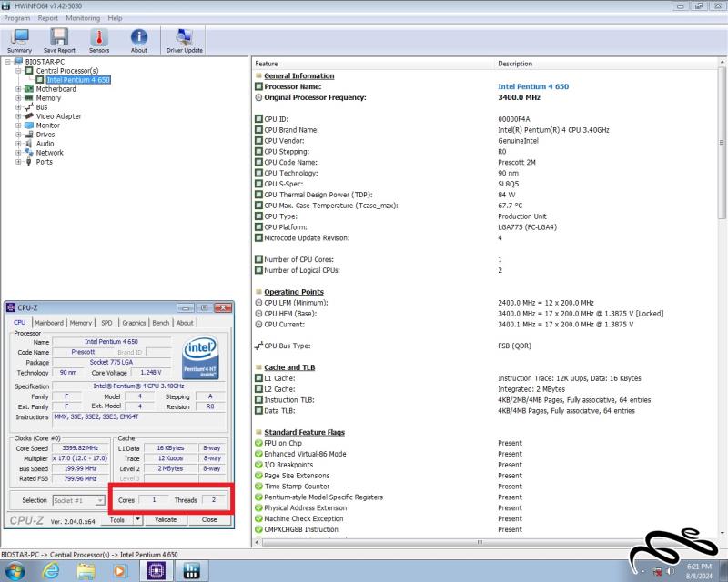Viewport: 728px width, 582px height.
Task: Collapse the Central Processor(s) branch
Action: pyautogui.click(x=18, y=71)
